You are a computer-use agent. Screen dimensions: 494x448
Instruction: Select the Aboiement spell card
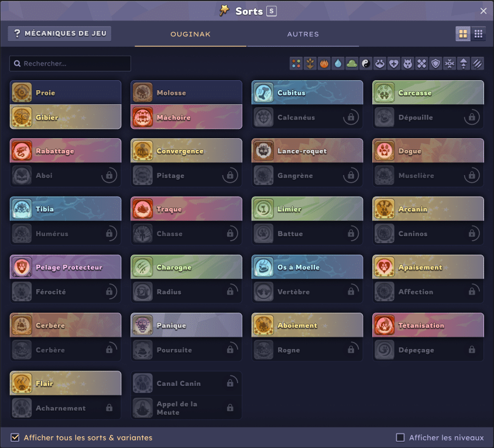point(307,325)
